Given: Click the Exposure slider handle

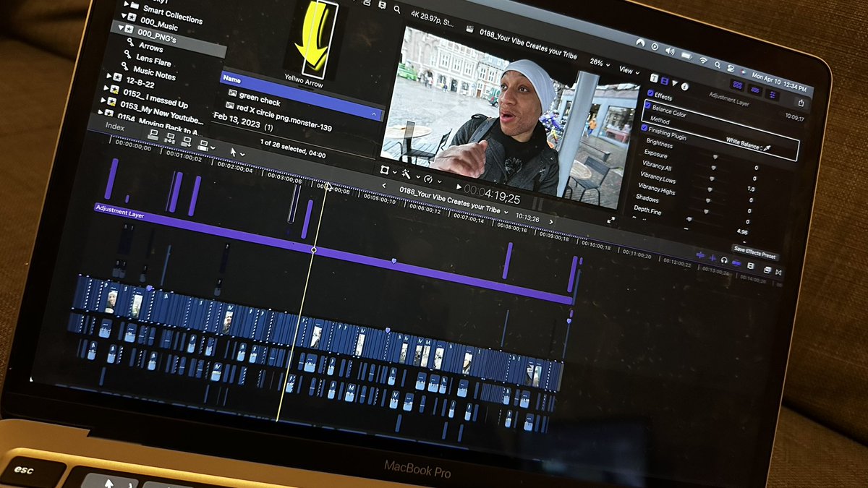Looking at the screenshot, I should [x=714, y=168].
